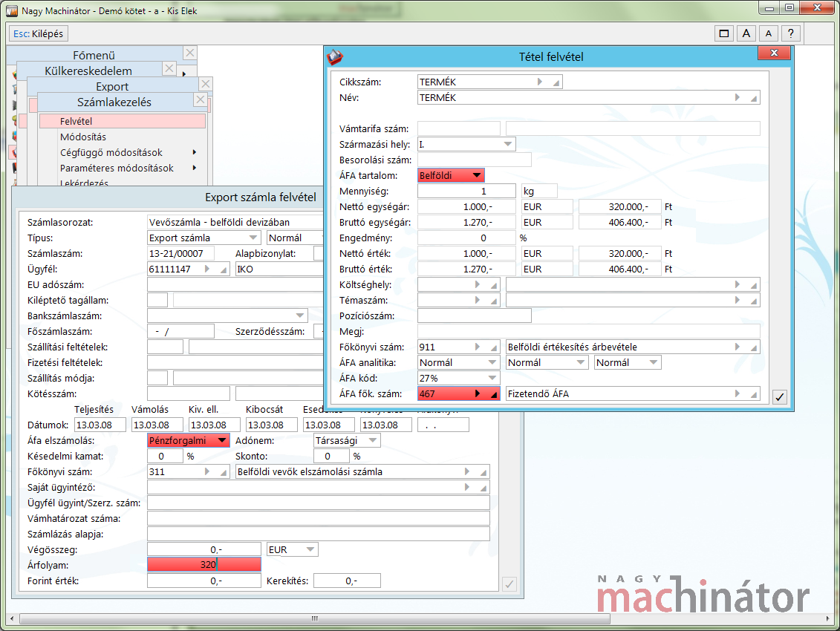Click the smaller font A button
The image size is (840, 631).
(x=769, y=33)
